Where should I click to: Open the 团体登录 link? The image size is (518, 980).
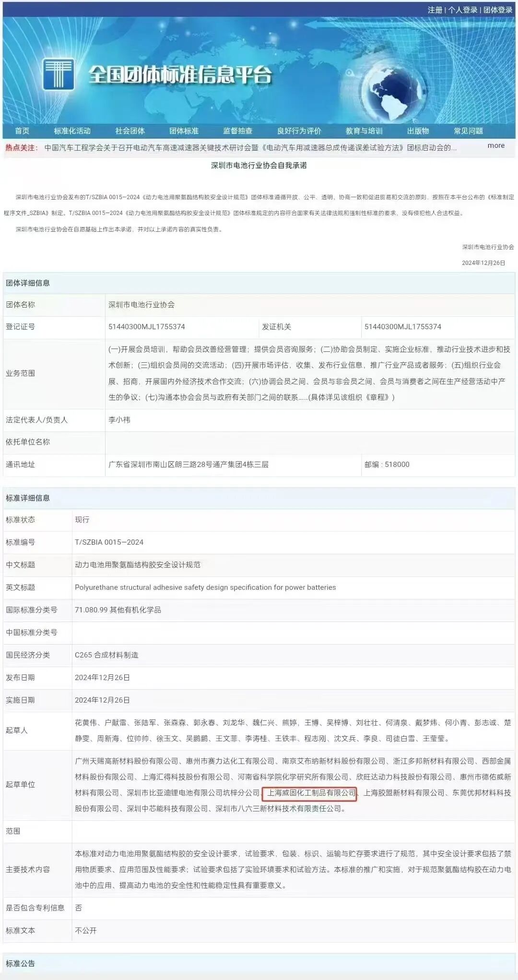pyautogui.click(x=498, y=10)
